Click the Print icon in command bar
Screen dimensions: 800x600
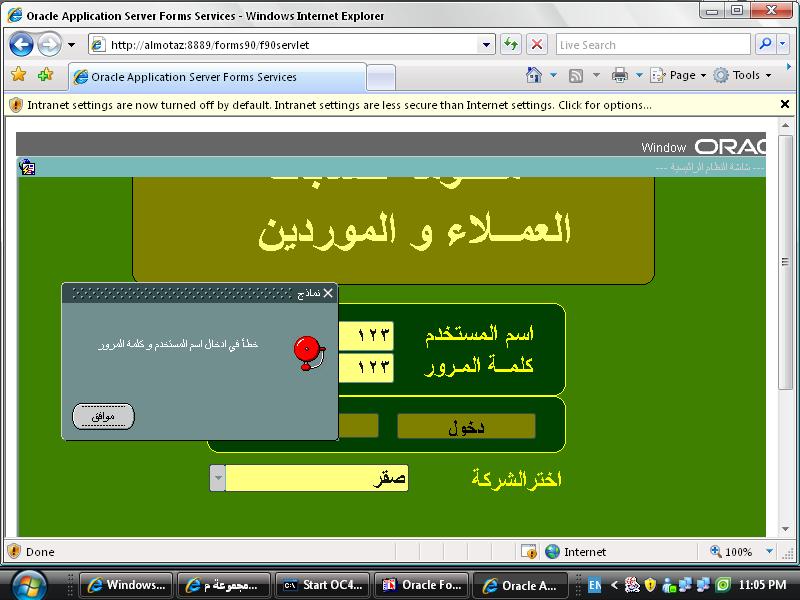click(619, 75)
